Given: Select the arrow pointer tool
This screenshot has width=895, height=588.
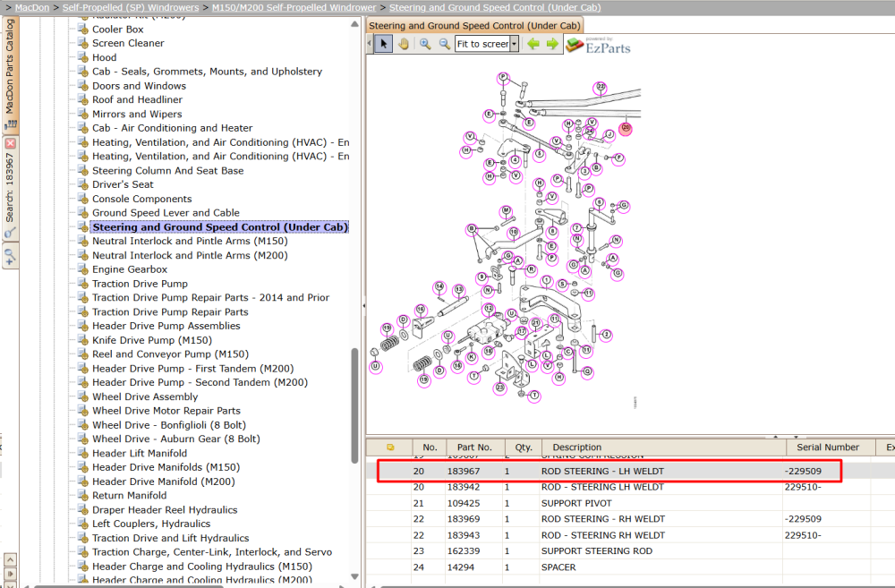Looking at the screenshot, I should coord(384,44).
